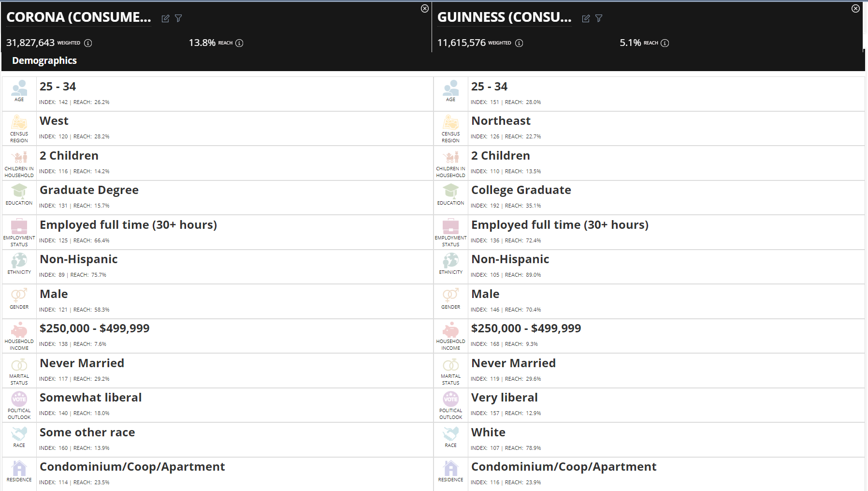Click Guinness Race handshake icon
This screenshot has height=491, width=868.
[451, 433]
